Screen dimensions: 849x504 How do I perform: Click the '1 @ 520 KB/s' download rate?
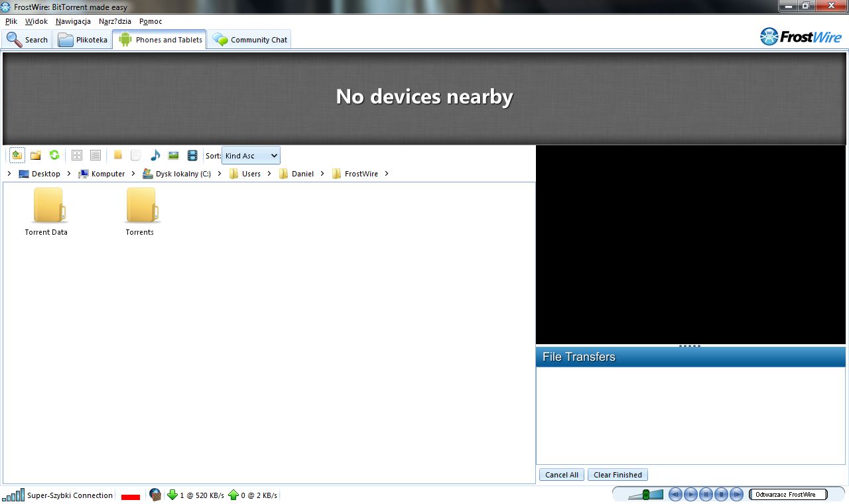click(202, 495)
